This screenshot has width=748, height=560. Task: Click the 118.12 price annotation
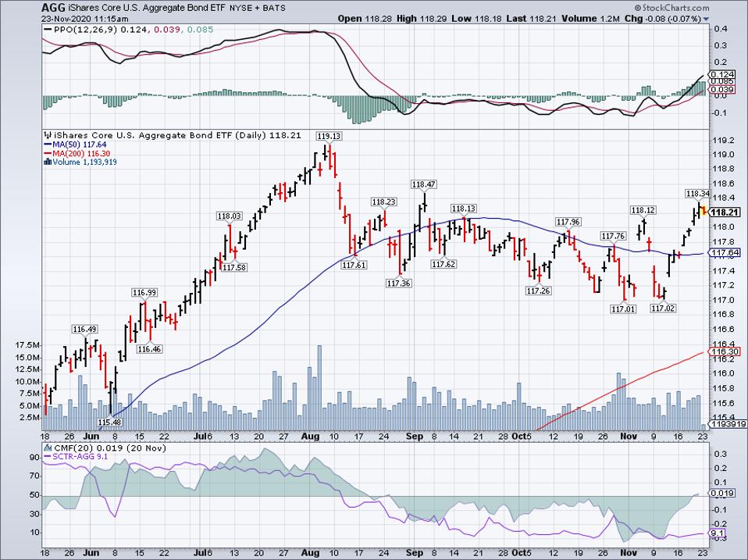[643, 210]
